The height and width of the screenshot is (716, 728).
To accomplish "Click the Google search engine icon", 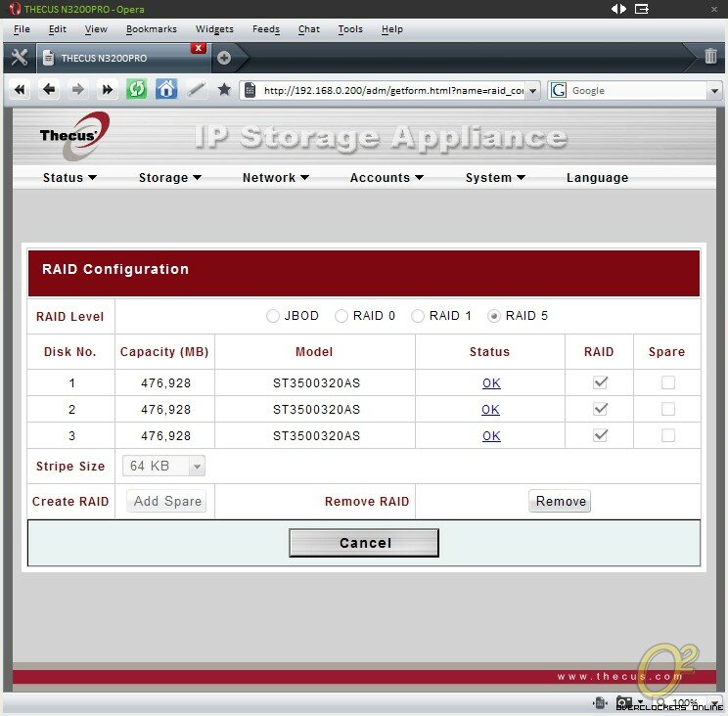I will point(558,90).
